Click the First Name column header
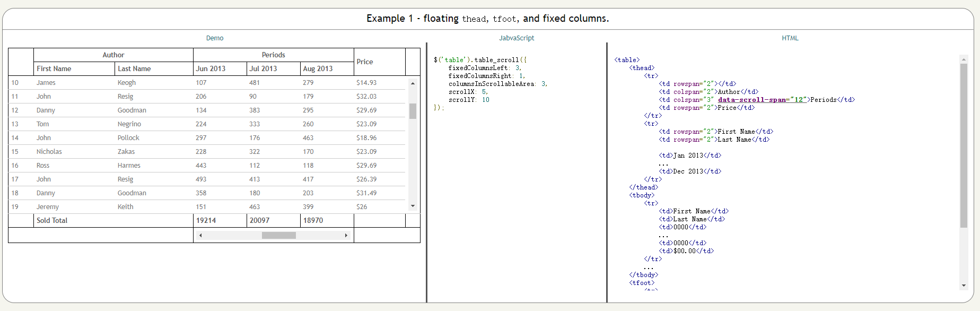980x311 pixels. pyautogui.click(x=74, y=69)
